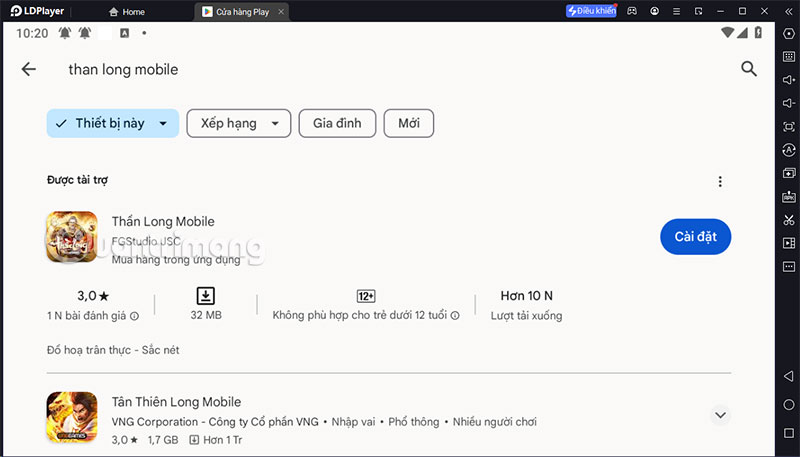Open the three-dot menu beside Được tài trợ
This screenshot has width=800, height=457.
pyautogui.click(x=720, y=182)
